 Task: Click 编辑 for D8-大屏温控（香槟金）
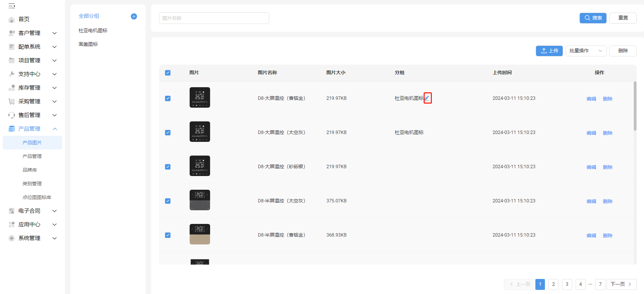pyautogui.click(x=591, y=99)
